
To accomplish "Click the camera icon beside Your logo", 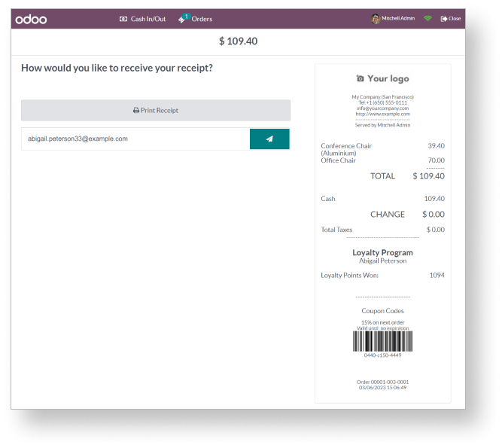I will [x=361, y=78].
